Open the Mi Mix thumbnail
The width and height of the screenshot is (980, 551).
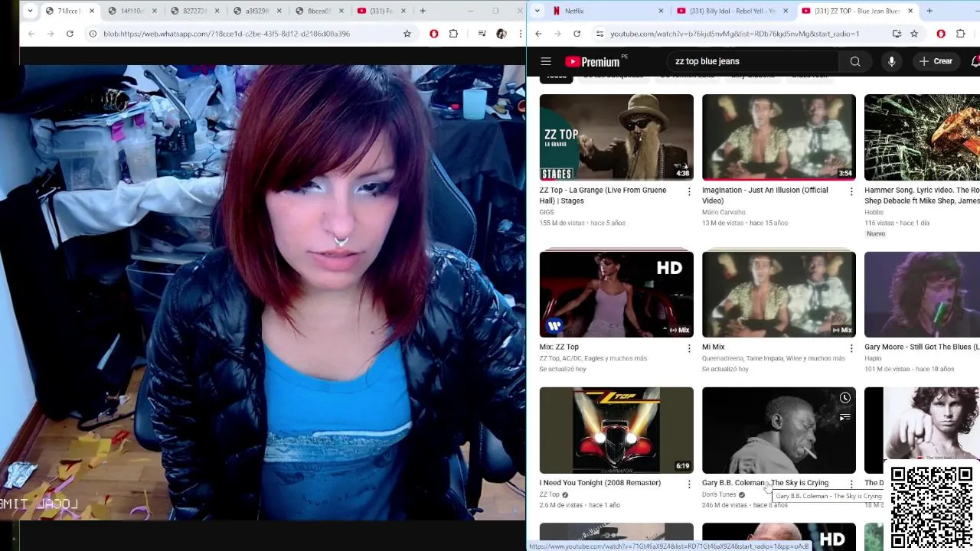[x=779, y=294]
